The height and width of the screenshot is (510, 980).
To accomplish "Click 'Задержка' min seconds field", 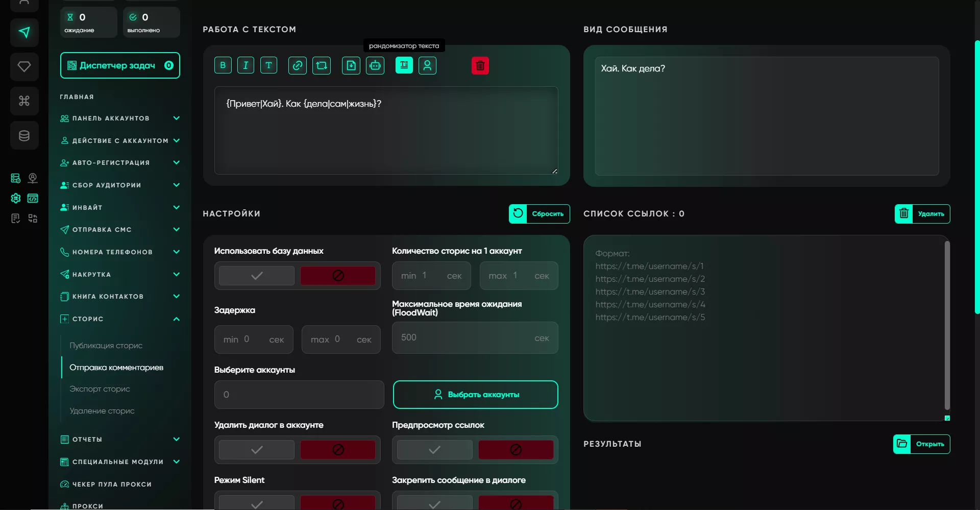I will 254,339.
